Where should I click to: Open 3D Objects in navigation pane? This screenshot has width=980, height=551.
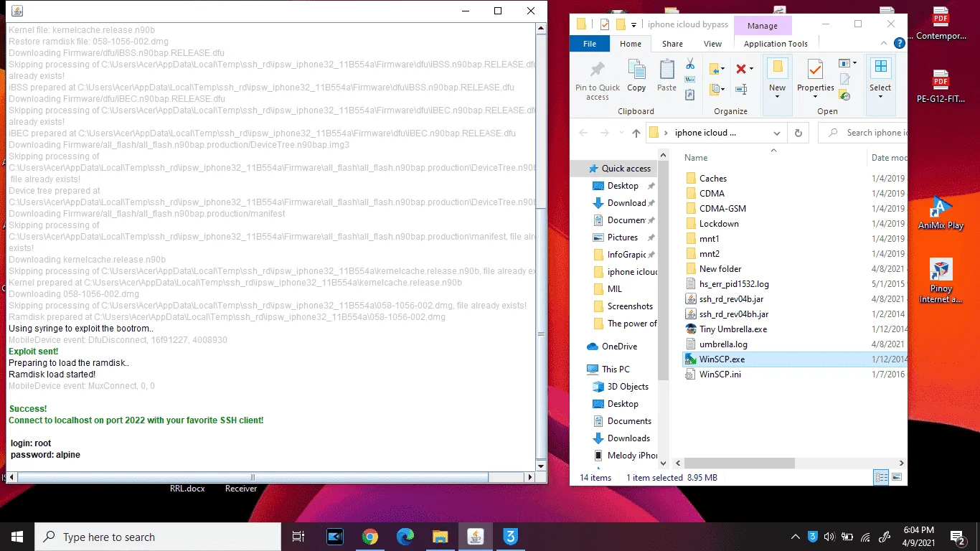(621, 387)
